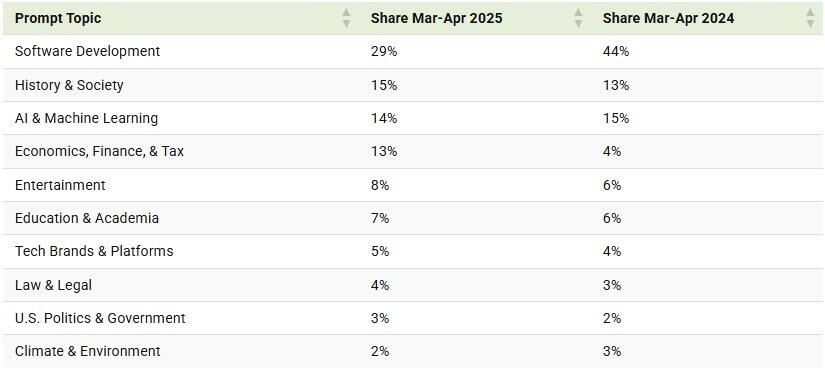Click sort arrows for Share Mar-Apr 2025
The height and width of the screenshot is (374, 825).
(578, 18)
